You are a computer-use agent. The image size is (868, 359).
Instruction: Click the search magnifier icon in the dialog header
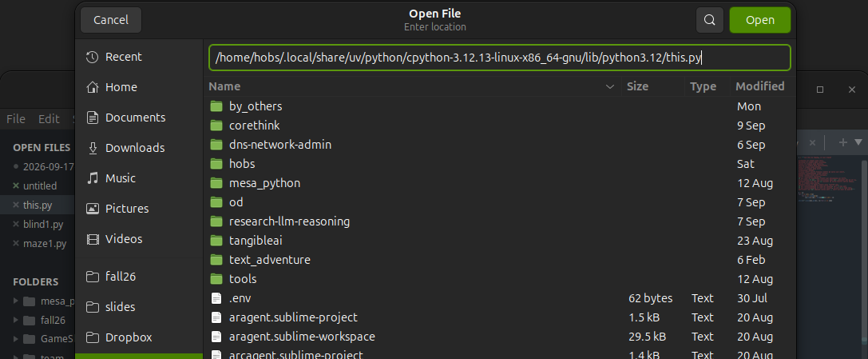(x=710, y=20)
